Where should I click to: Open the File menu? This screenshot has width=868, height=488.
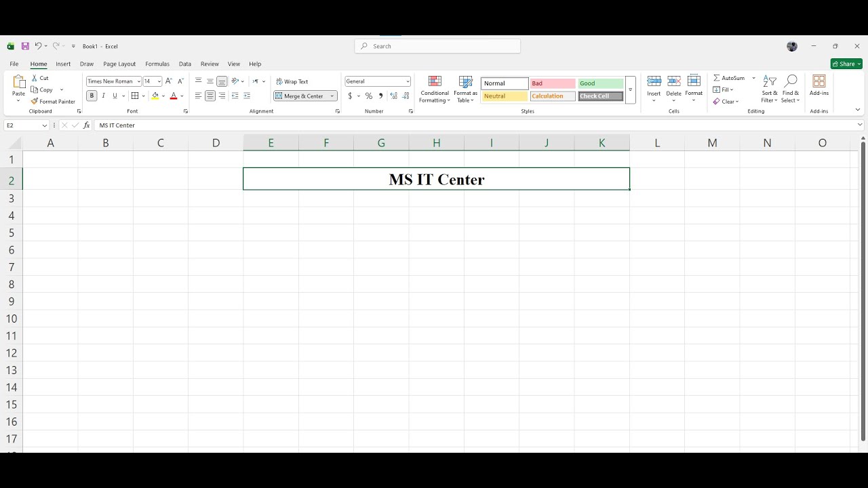coord(14,64)
